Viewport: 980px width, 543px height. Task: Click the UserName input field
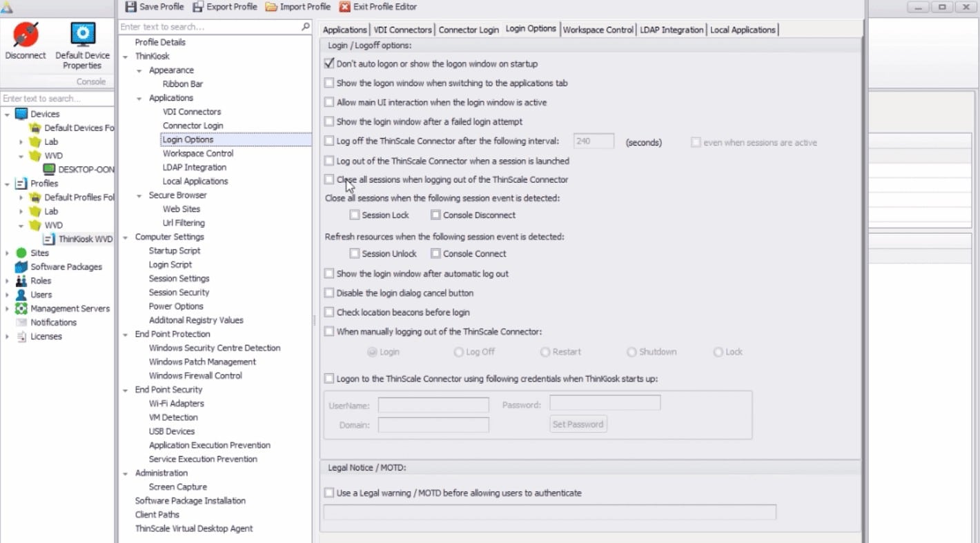[433, 405]
